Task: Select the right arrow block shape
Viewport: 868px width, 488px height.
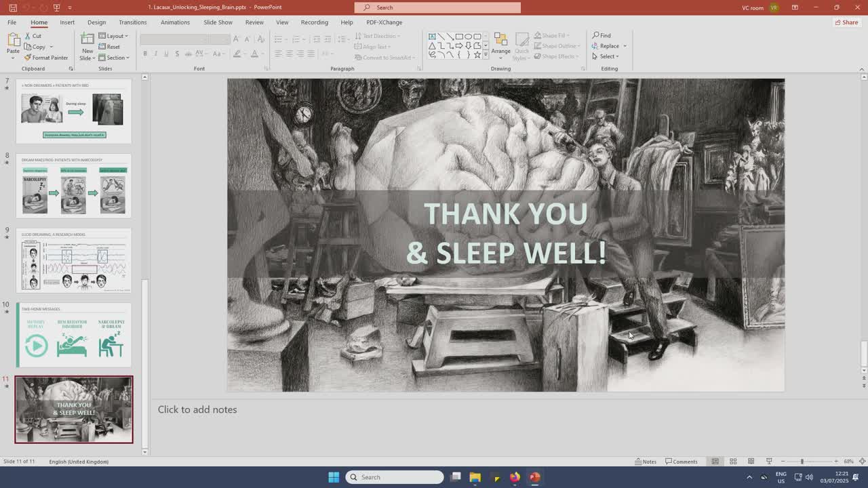Action: click(459, 45)
